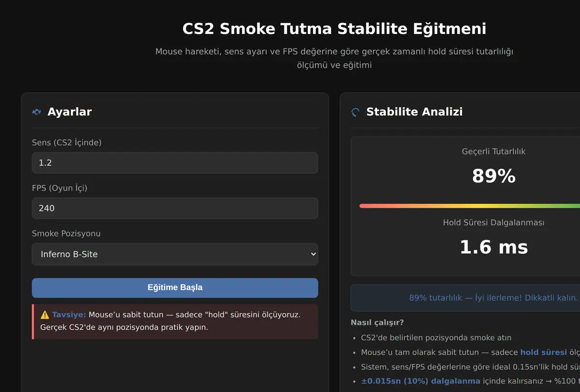Click the gear icon beside Ayarlar
The height and width of the screenshot is (392, 580).
(x=37, y=112)
